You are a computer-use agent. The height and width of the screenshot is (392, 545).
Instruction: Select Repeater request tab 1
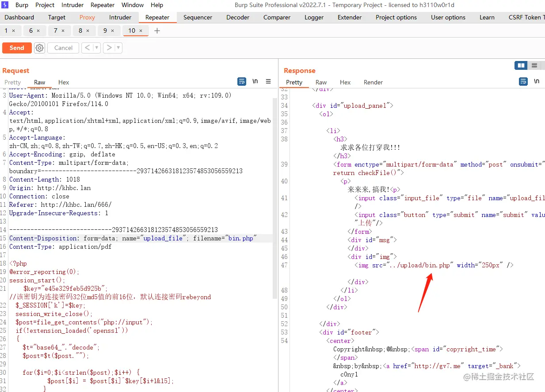[x=6, y=30]
